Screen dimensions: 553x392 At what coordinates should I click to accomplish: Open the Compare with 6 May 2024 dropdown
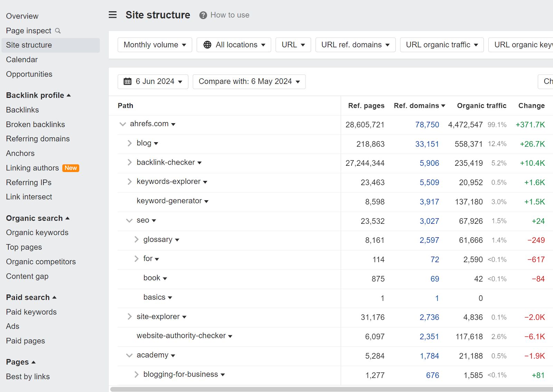(249, 82)
